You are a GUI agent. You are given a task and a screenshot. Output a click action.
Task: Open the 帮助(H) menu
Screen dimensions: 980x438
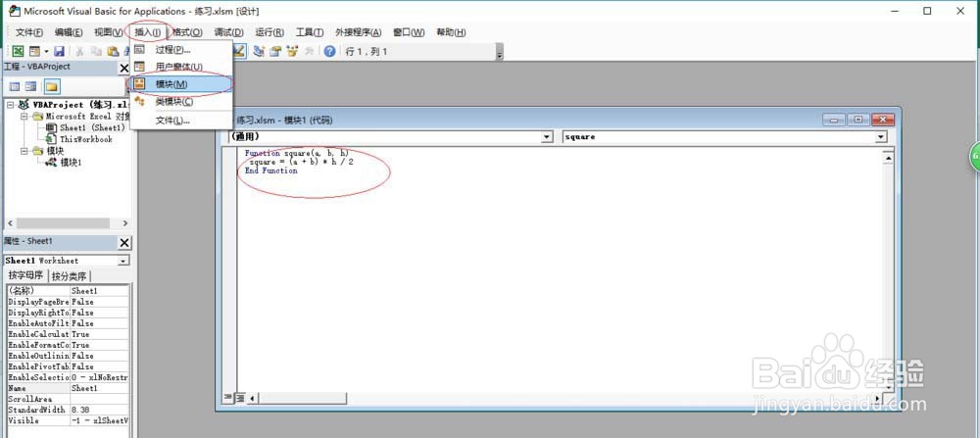click(x=451, y=32)
